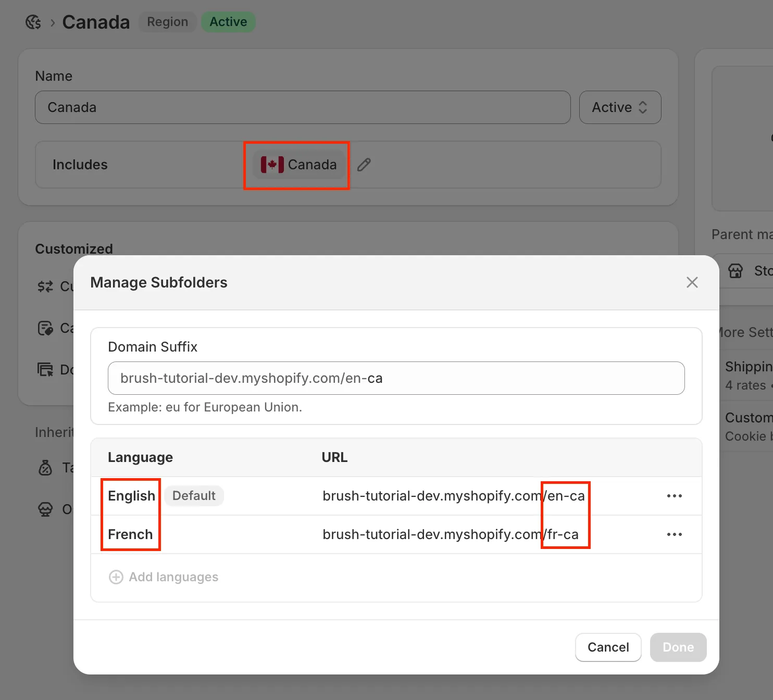Viewport: 773px width, 700px height.
Task: Click the Add languages link
Action: [173, 577]
